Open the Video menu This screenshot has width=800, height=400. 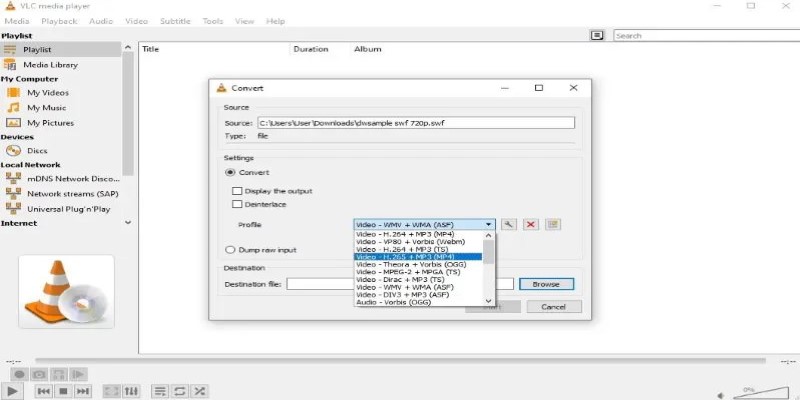pyautogui.click(x=136, y=21)
